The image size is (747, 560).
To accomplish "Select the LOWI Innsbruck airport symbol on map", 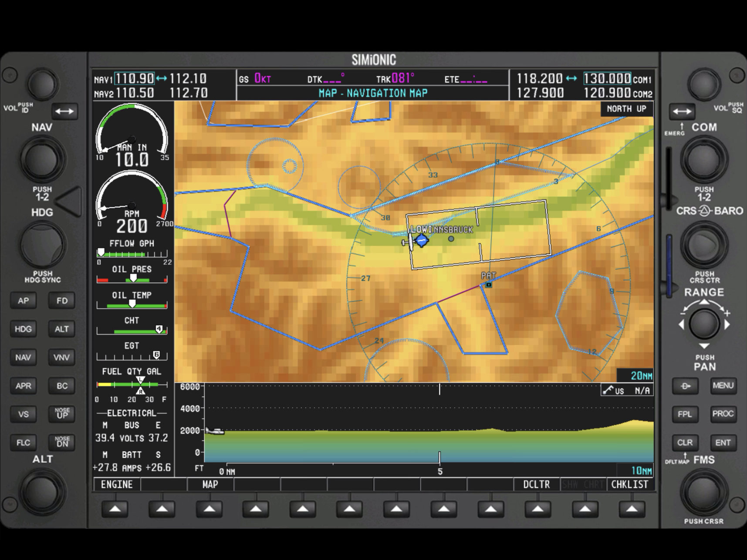I will click(x=422, y=240).
